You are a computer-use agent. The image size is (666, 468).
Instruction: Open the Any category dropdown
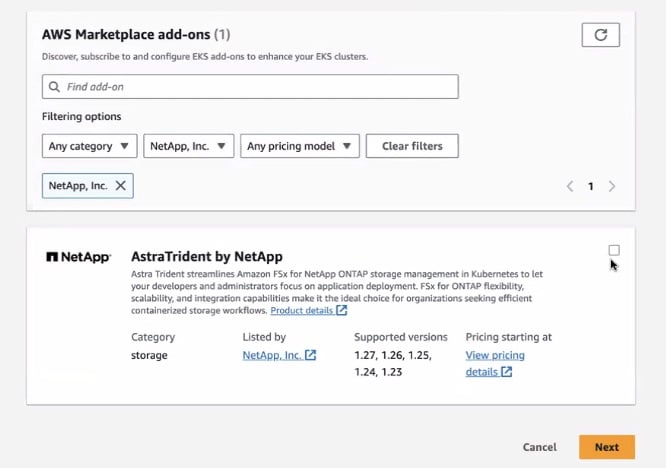(90, 146)
